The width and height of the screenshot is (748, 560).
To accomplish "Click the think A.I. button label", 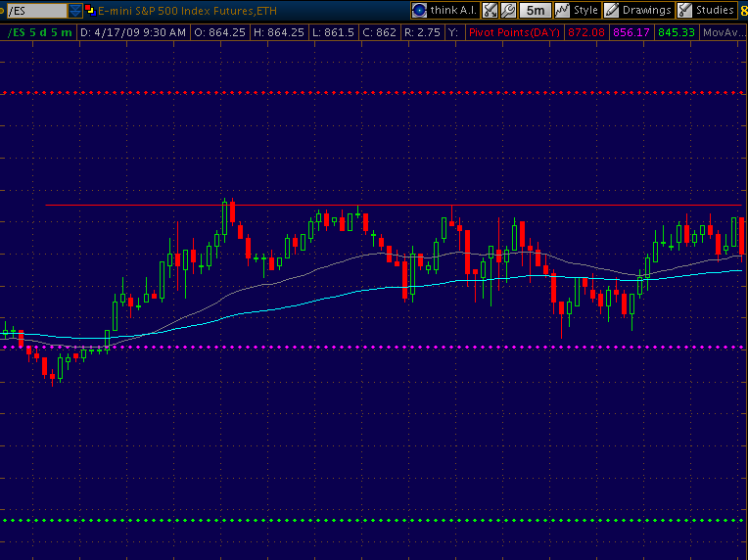I will tap(454, 10).
